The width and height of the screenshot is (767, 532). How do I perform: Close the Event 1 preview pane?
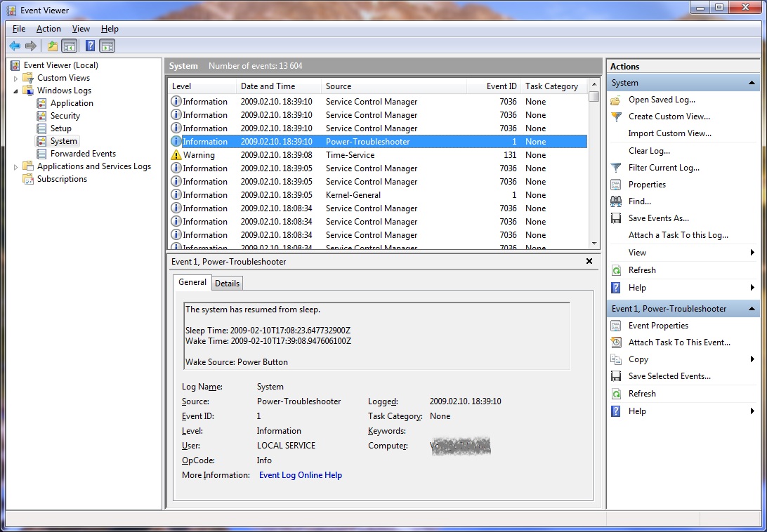click(589, 261)
